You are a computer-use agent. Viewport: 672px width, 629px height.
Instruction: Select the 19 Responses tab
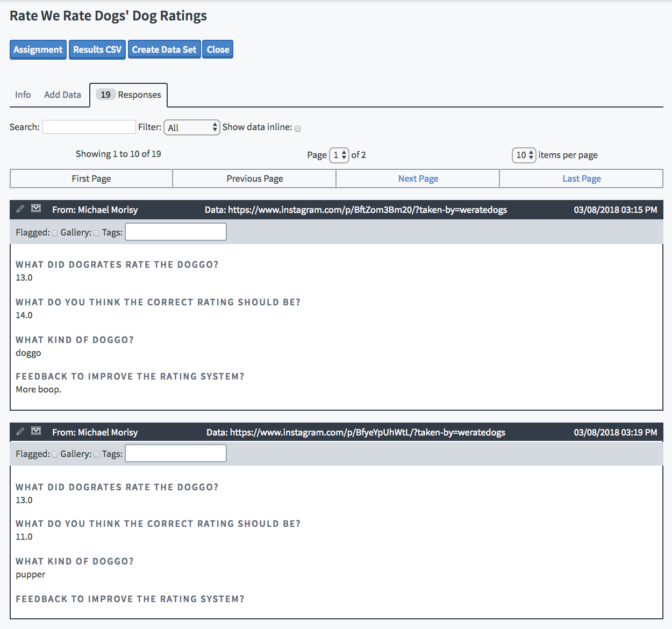(128, 95)
